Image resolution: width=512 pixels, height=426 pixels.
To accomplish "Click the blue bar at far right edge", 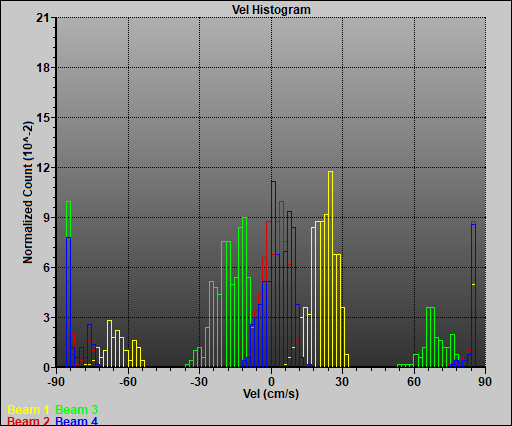I will click(473, 296).
